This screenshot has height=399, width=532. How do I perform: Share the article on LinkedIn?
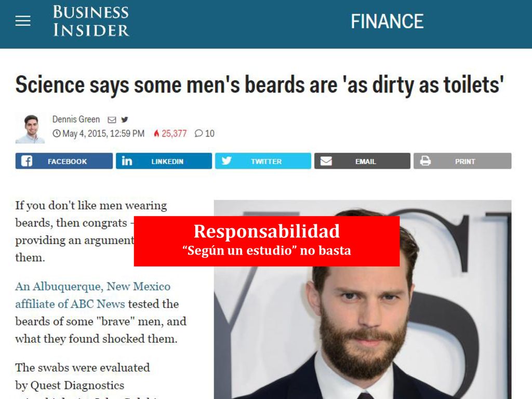coord(164,161)
